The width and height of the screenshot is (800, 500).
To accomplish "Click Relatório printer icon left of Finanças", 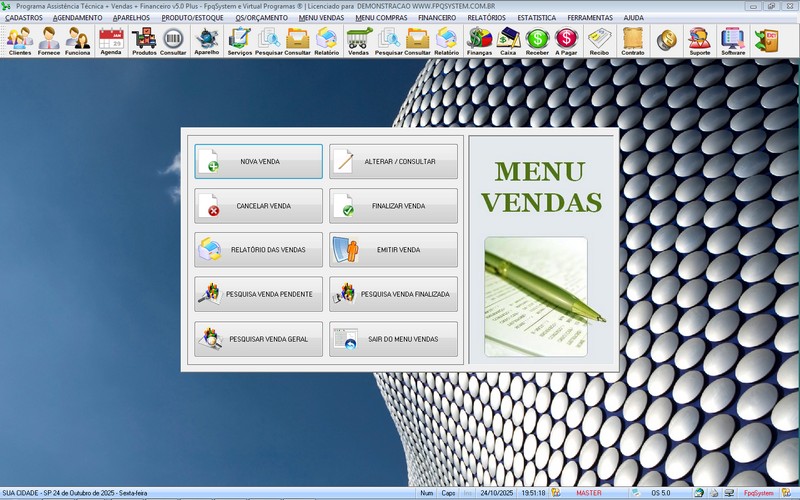I will click(x=446, y=41).
